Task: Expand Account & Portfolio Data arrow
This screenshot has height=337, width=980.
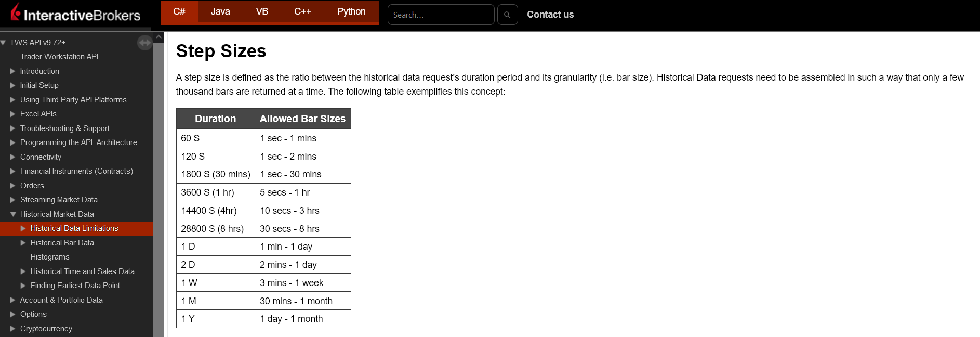Action: coord(13,300)
